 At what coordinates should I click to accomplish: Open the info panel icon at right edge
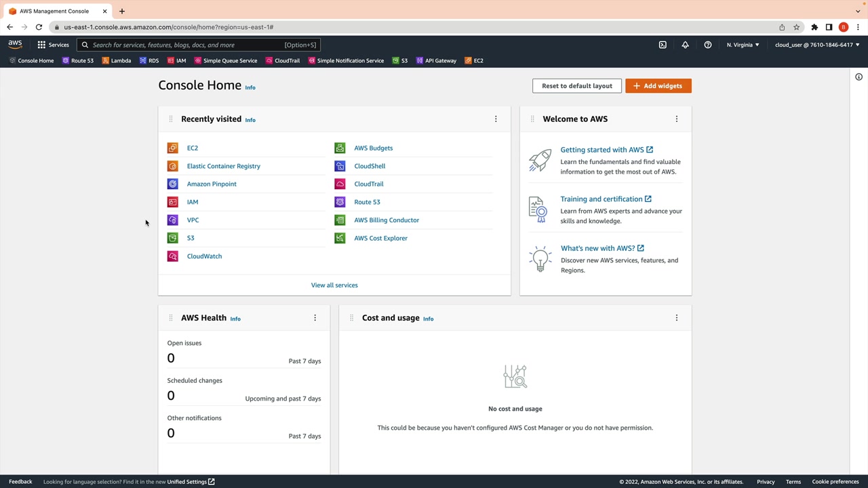tap(859, 77)
